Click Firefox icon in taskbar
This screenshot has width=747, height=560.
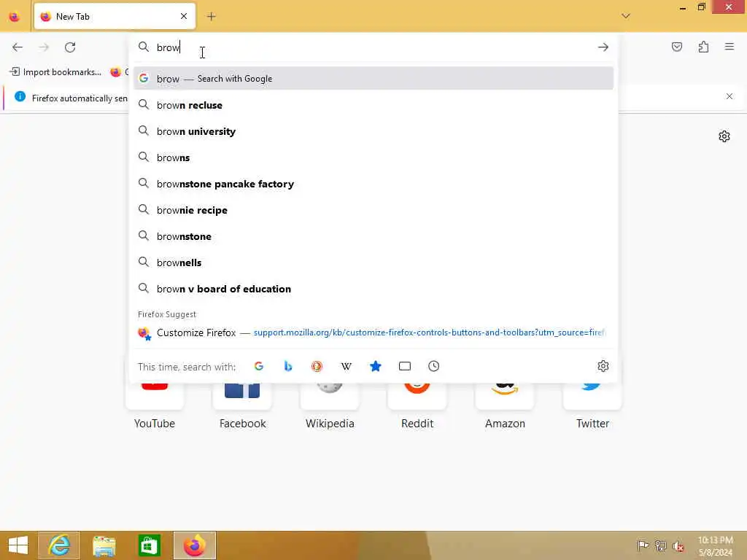pos(194,545)
